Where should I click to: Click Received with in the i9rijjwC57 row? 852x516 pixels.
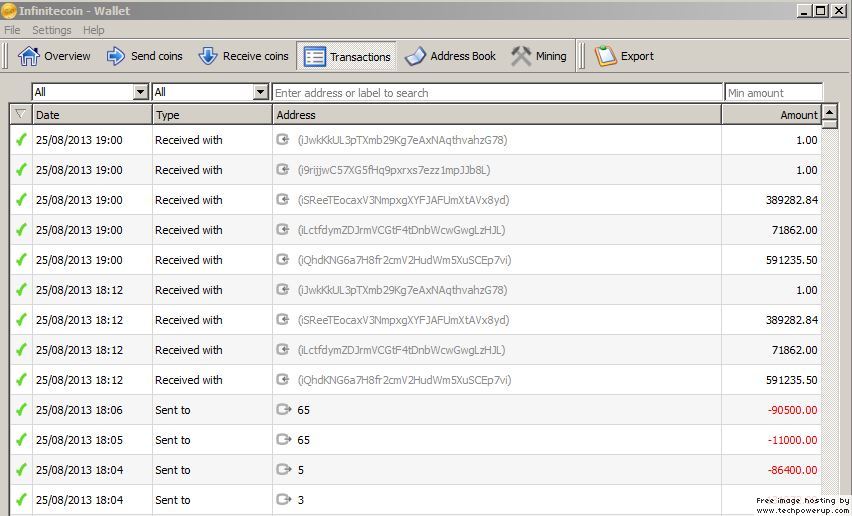(x=189, y=170)
